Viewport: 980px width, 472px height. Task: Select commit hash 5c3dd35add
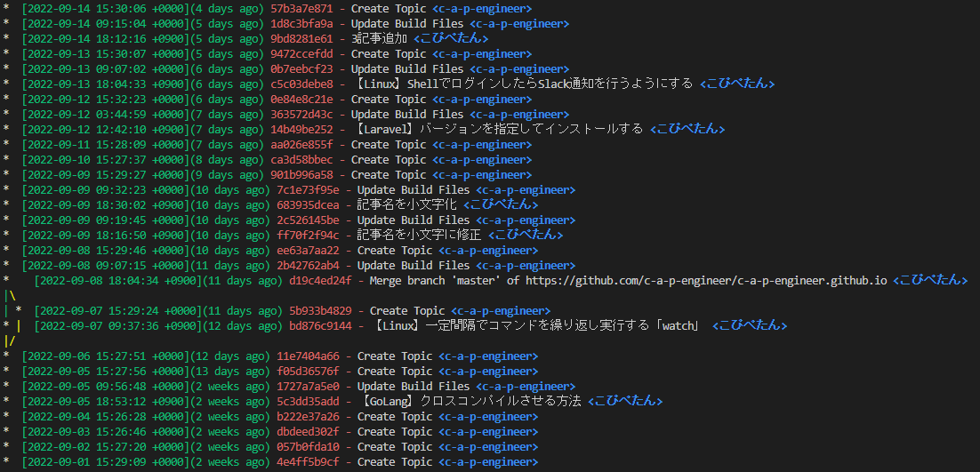click(308, 401)
